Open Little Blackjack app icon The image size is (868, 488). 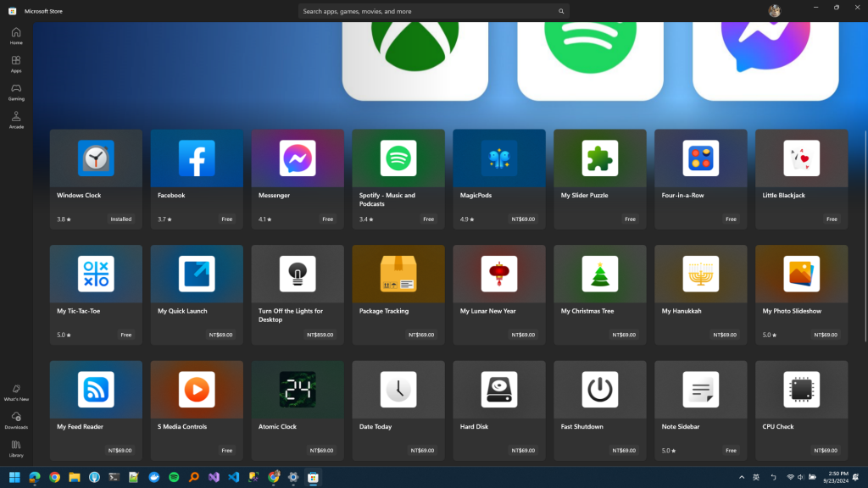(x=801, y=158)
